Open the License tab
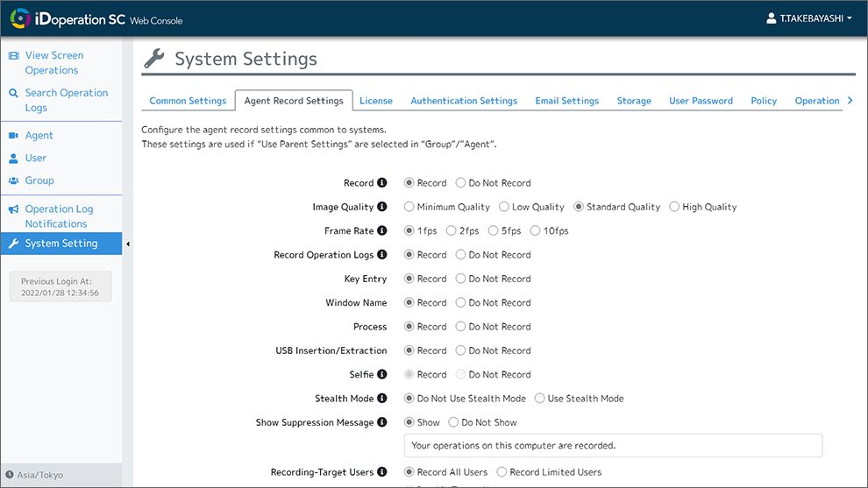 pyautogui.click(x=376, y=101)
